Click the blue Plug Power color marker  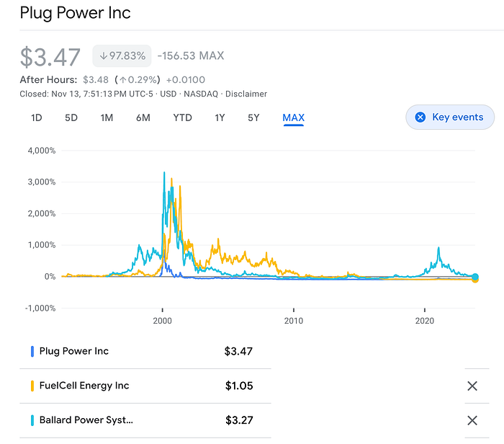pos(32,351)
